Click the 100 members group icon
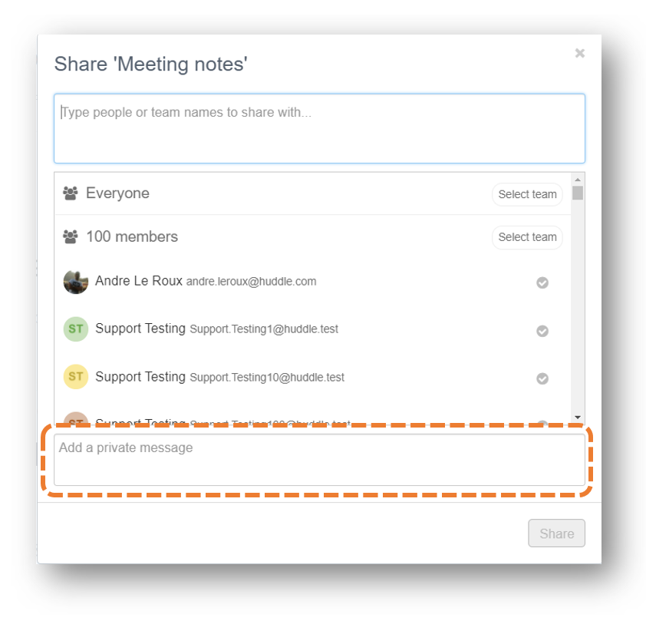Image resolution: width=646 pixels, height=644 pixels. coord(70,236)
